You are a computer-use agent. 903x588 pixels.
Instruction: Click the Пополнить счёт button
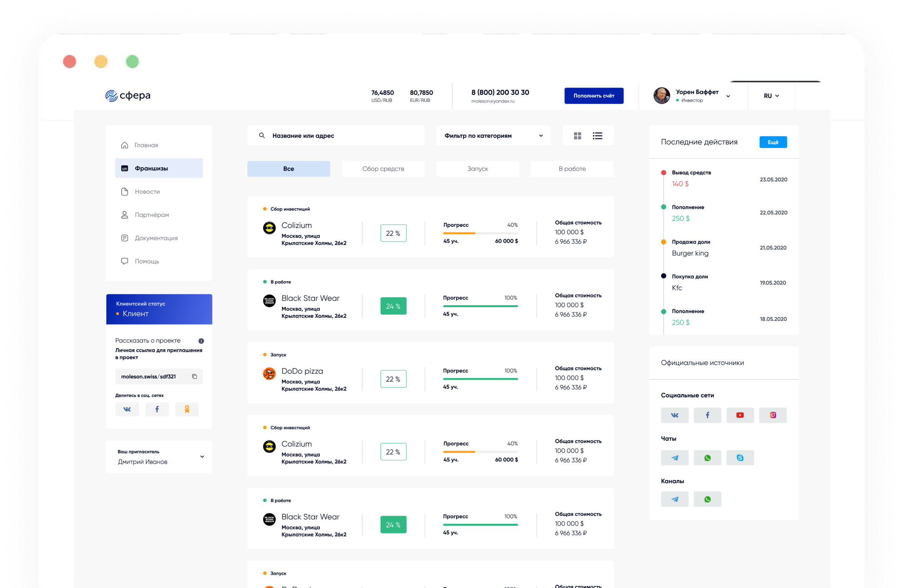594,95
